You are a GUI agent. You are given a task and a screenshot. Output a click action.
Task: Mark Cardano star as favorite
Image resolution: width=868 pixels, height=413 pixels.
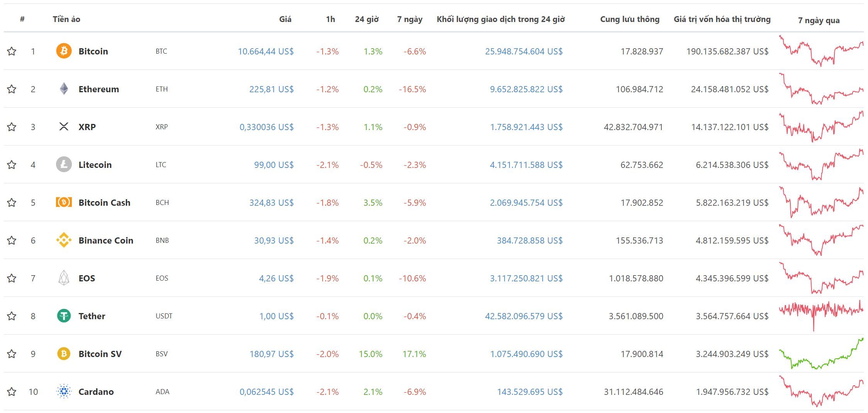pos(12,391)
